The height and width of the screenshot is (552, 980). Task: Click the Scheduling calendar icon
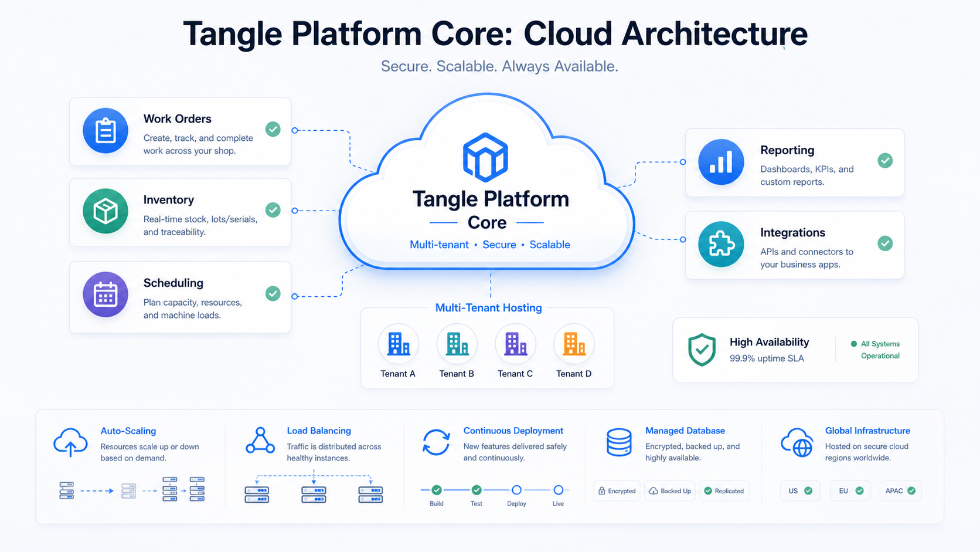click(106, 294)
